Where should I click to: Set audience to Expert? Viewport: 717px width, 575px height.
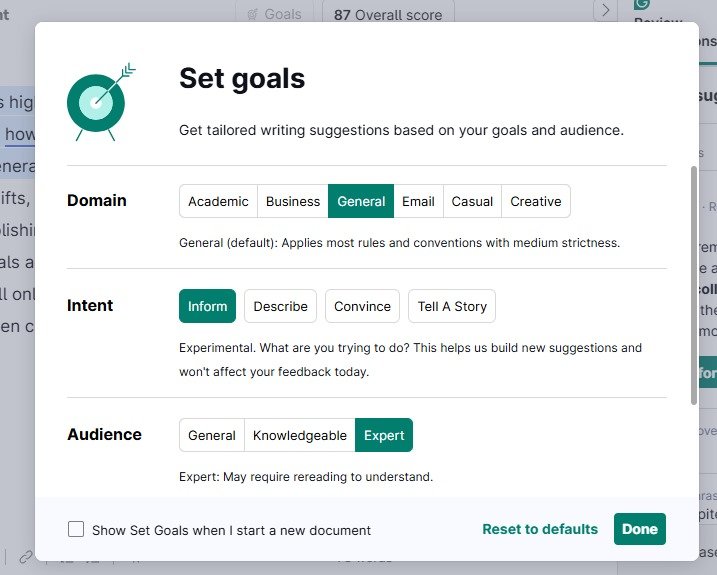384,435
